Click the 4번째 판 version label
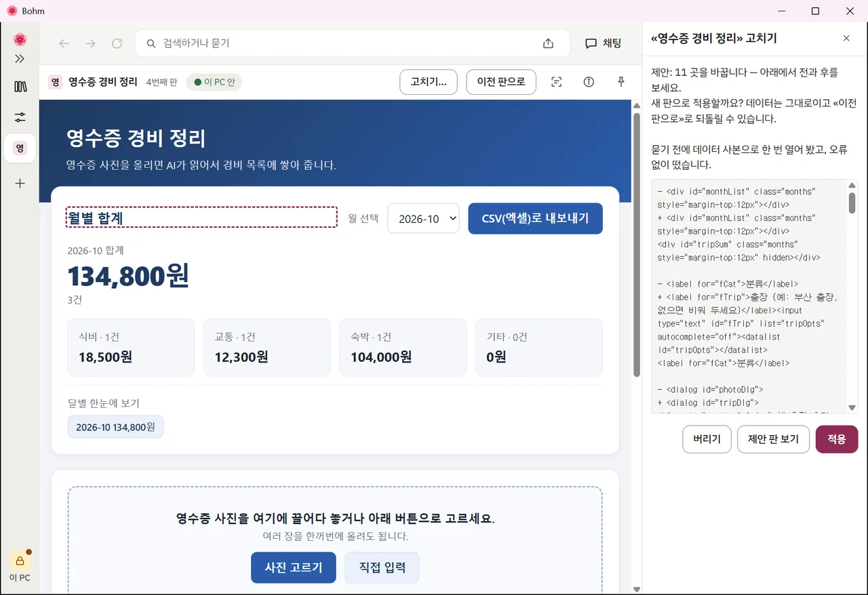The width and height of the screenshot is (868, 595). coord(161,82)
